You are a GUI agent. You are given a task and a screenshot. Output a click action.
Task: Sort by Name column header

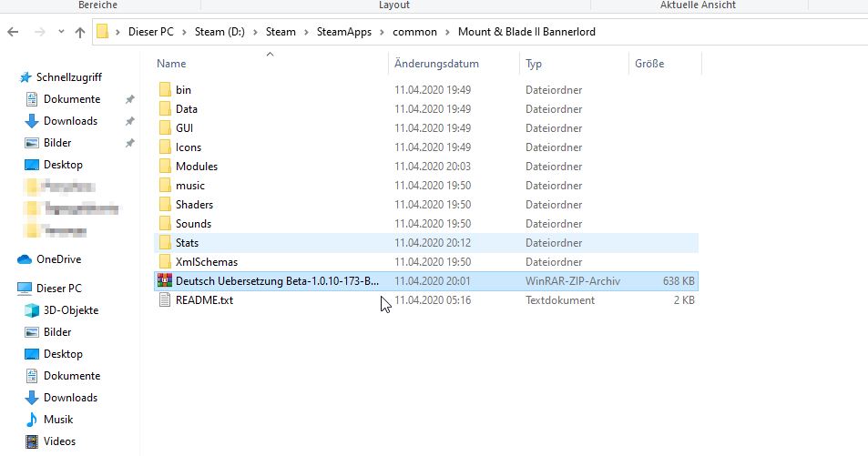(171, 64)
